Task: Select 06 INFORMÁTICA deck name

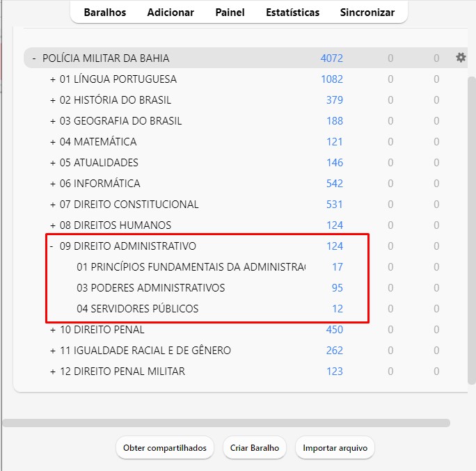Action: tap(100, 184)
